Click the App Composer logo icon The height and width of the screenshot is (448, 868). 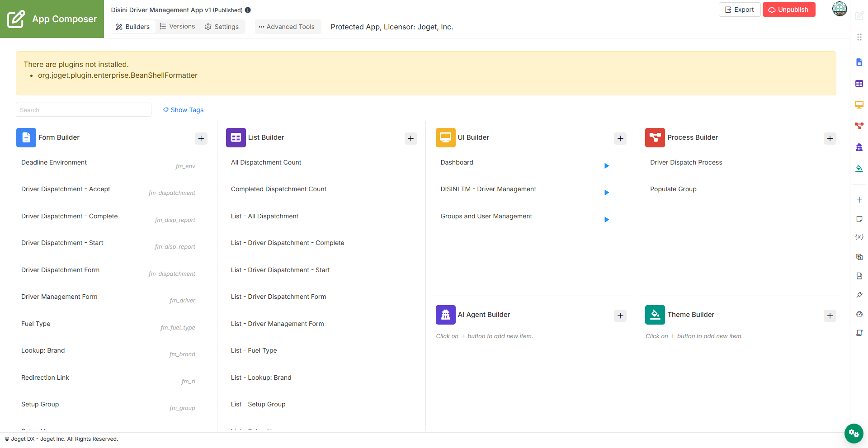click(16, 19)
